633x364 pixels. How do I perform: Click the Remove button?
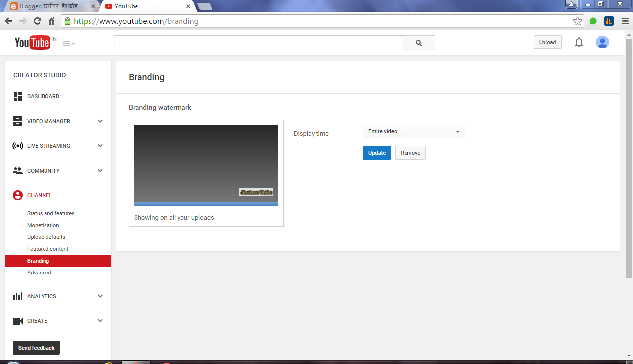click(410, 153)
